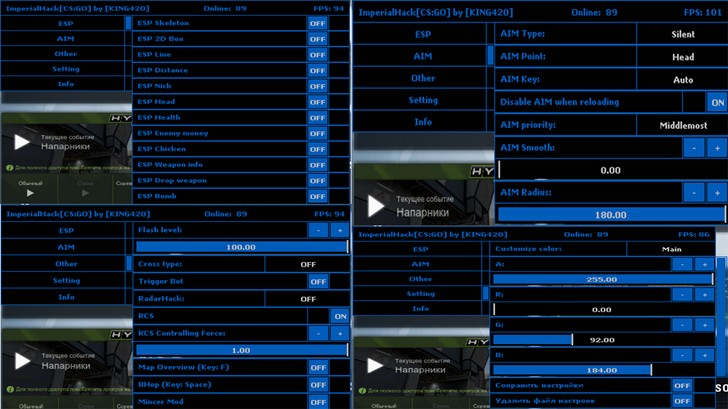Click the large play icon in ESP panel

coord(21,142)
